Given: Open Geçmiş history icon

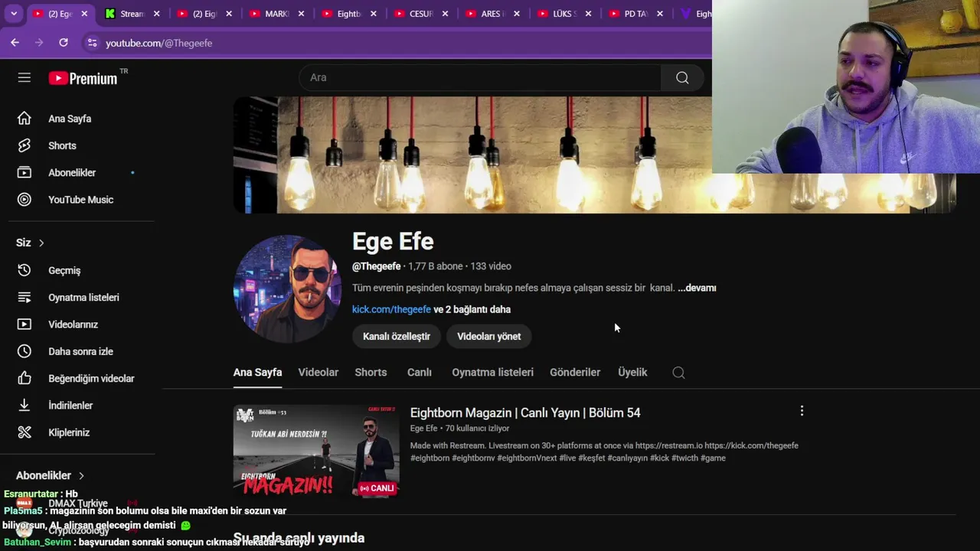Looking at the screenshot, I should (24, 270).
